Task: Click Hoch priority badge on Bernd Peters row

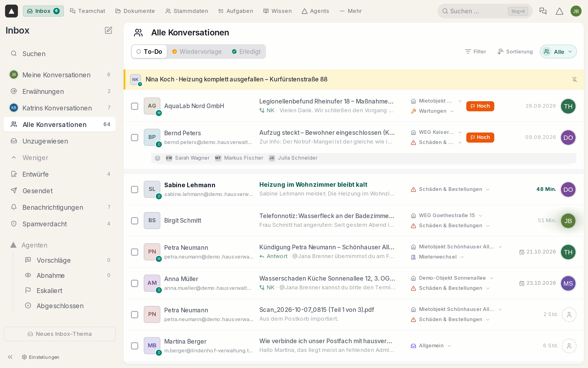Action: pyautogui.click(x=480, y=137)
